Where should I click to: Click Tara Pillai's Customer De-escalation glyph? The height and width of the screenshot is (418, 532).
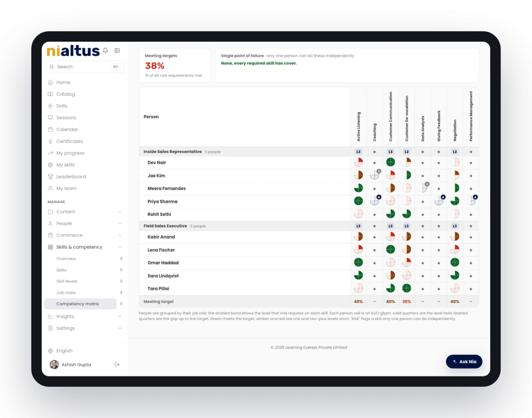point(407,289)
